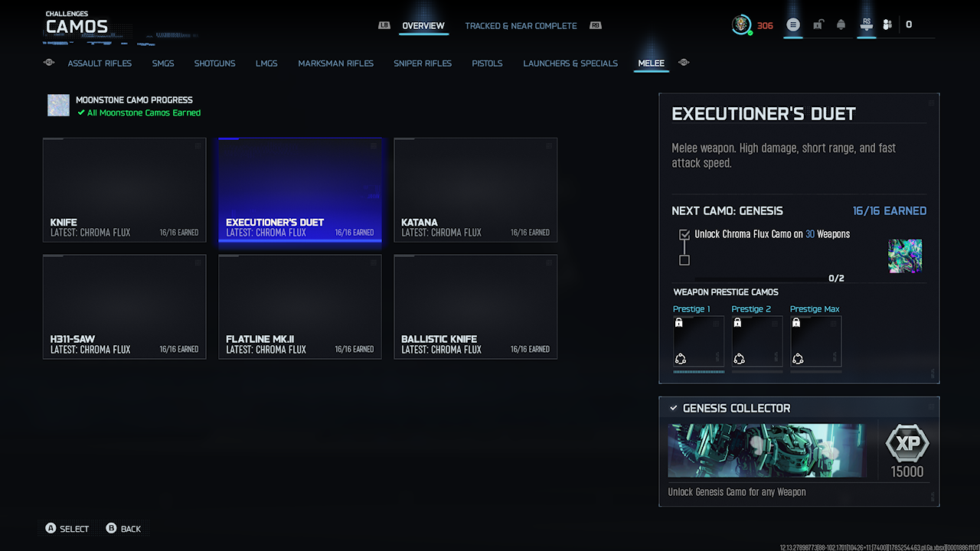Click the left category scroll icon before Assault Rifles
980x551 pixels.
(49, 63)
